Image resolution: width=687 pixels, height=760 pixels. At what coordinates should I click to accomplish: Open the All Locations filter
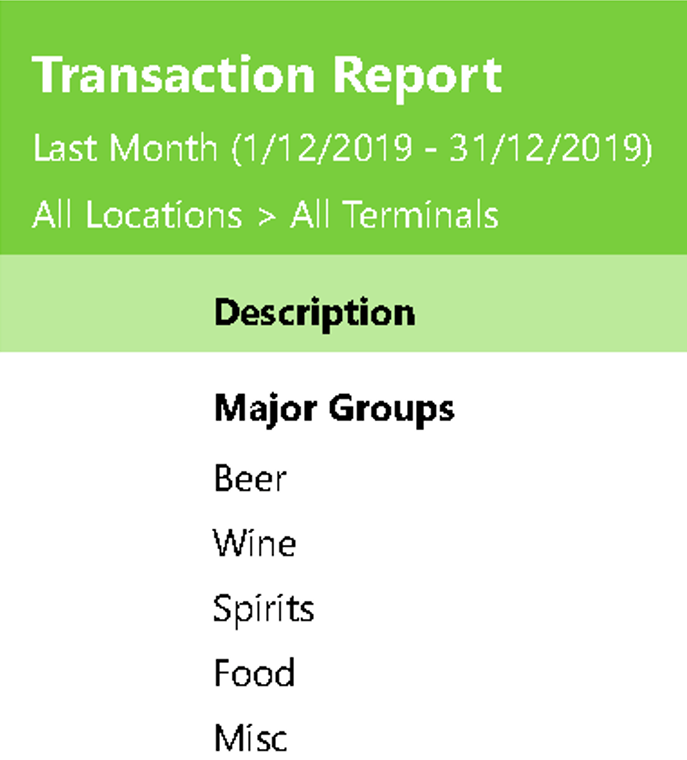click(137, 214)
